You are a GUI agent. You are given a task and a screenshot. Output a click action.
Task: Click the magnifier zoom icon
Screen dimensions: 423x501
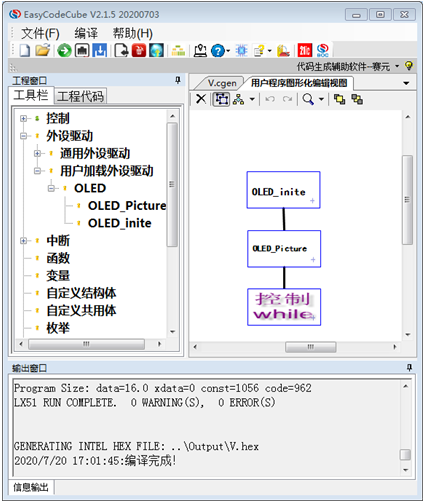click(308, 99)
